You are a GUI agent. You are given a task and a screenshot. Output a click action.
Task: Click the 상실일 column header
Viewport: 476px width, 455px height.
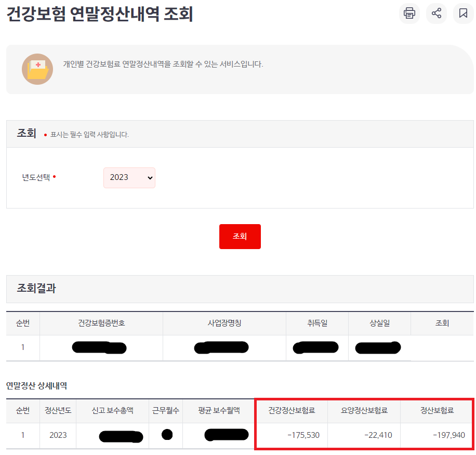tap(378, 323)
